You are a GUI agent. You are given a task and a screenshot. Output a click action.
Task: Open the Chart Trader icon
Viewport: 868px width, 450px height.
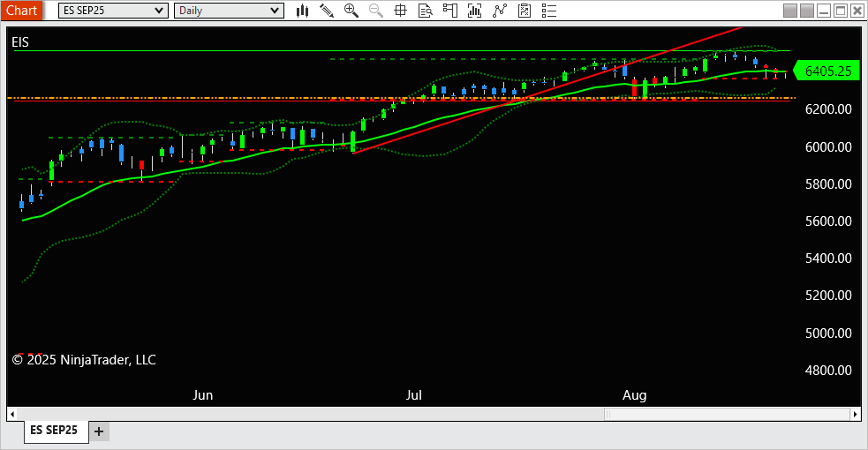click(450, 11)
